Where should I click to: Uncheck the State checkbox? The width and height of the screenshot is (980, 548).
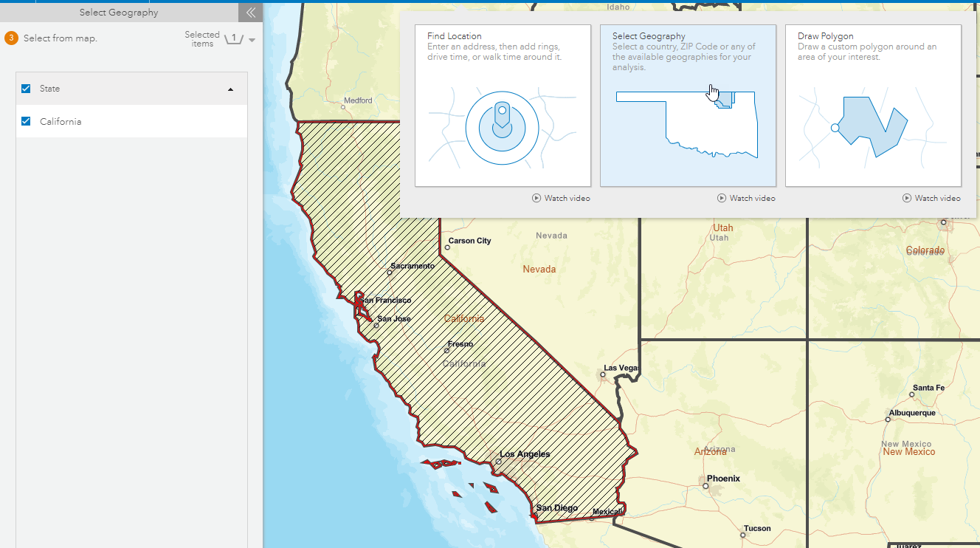tap(25, 88)
